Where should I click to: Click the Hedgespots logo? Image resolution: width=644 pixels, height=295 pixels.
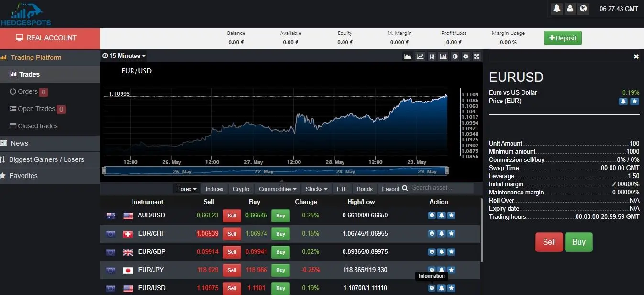tap(26, 13)
